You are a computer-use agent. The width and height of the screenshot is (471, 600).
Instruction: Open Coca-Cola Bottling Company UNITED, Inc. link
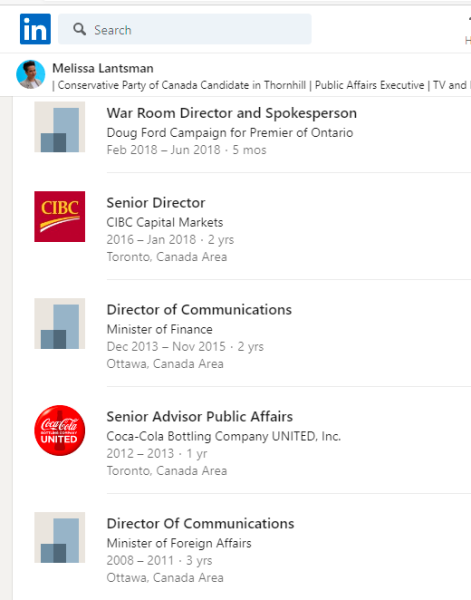click(x=224, y=436)
